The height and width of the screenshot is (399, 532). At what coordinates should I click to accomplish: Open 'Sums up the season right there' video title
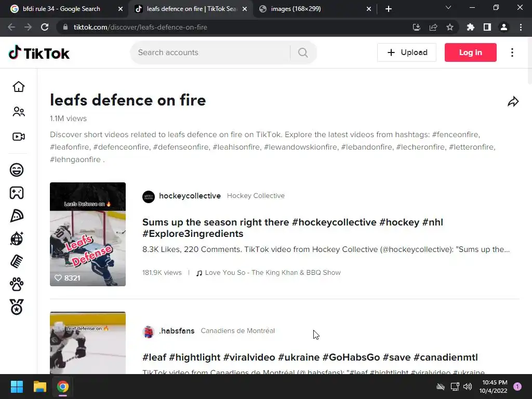pyautogui.click(x=292, y=228)
